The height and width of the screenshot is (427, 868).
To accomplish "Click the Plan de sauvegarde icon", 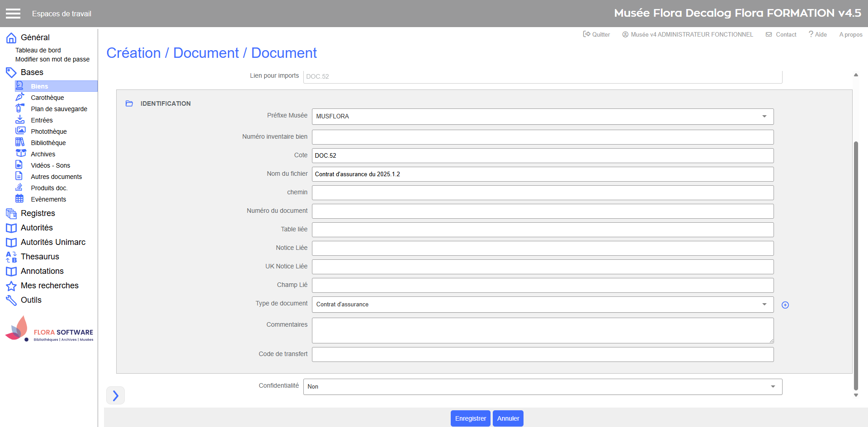I will tap(20, 108).
